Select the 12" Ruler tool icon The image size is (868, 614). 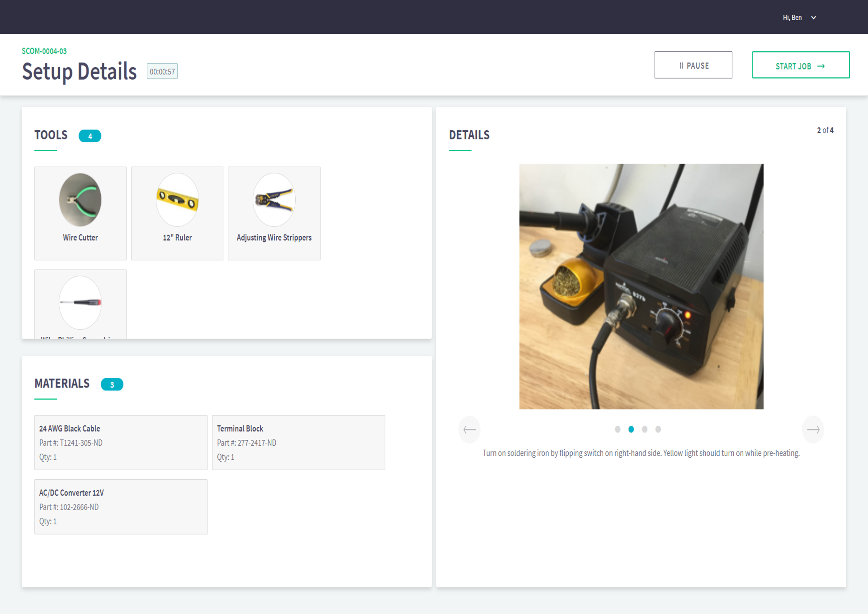[x=177, y=200]
